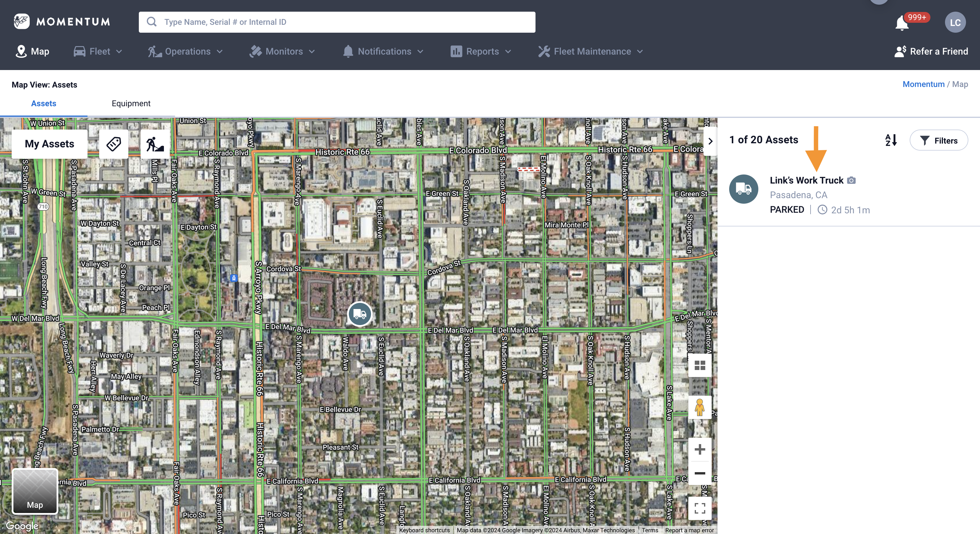The height and width of the screenshot is (534, 980).
Task: Open the Monitors menu
Action: click(x=282, y=51)
